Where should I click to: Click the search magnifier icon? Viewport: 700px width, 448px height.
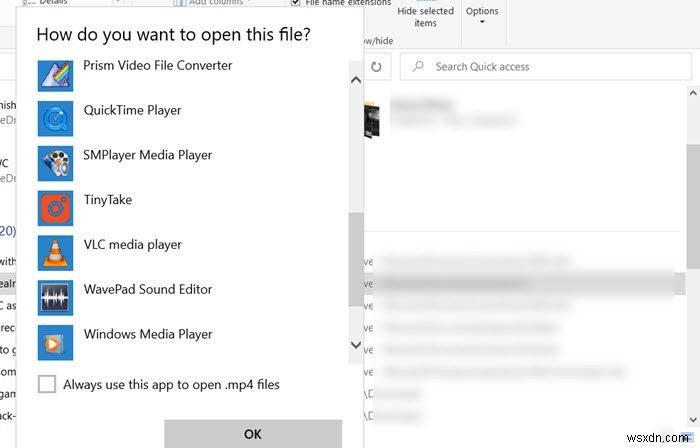click(418, 66)
